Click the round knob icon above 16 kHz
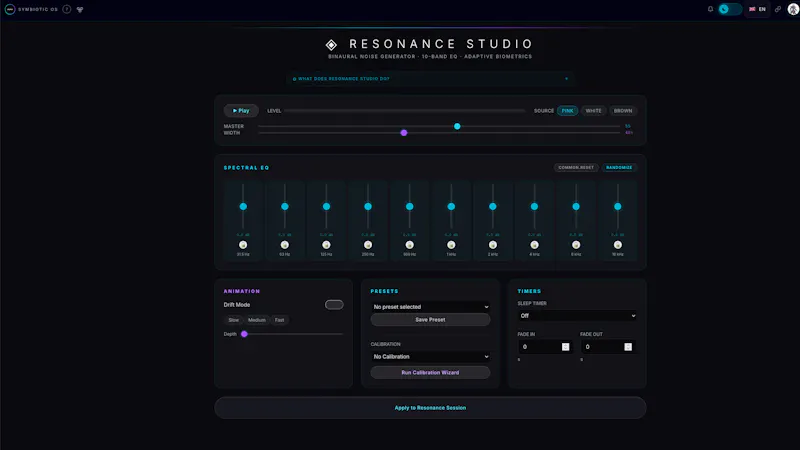The image size is (800, 450). coord(618,245)
